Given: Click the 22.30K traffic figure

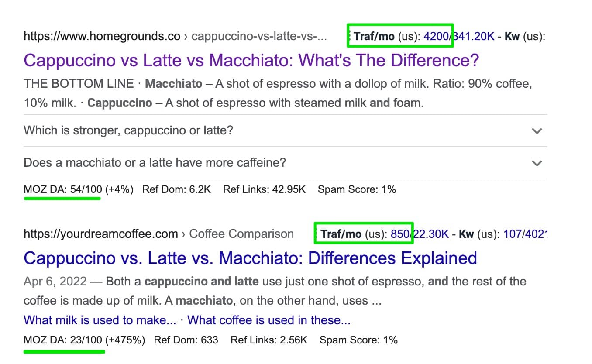Looking at the screenshot, I should click(431, 234).
